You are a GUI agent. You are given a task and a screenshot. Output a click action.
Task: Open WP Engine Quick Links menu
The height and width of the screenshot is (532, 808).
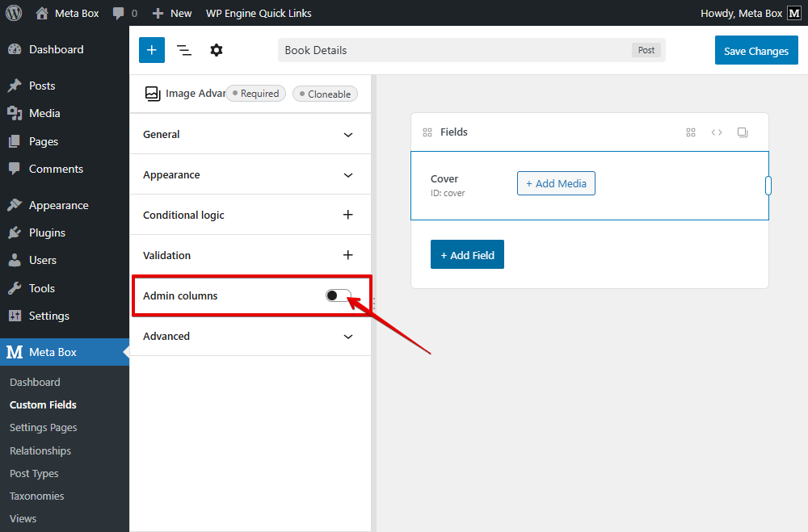pos(259,13)
